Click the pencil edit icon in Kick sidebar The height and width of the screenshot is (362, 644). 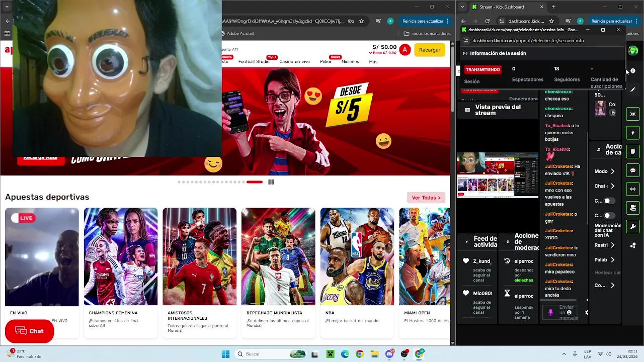(x=633, y=89)
